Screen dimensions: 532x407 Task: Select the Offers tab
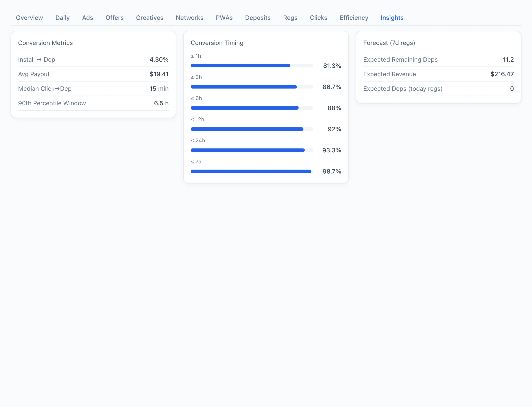pos(115,18)
